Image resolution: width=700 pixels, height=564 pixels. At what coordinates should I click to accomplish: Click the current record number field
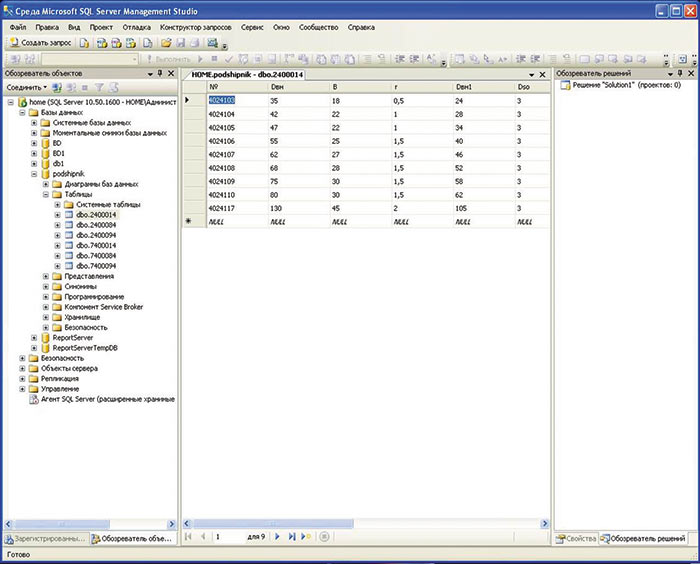point(229,536)
